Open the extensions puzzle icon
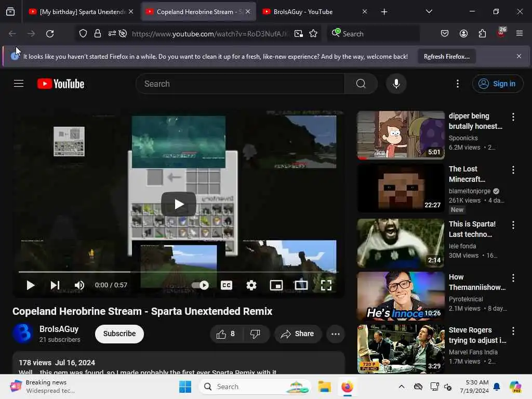 point(482,34)
